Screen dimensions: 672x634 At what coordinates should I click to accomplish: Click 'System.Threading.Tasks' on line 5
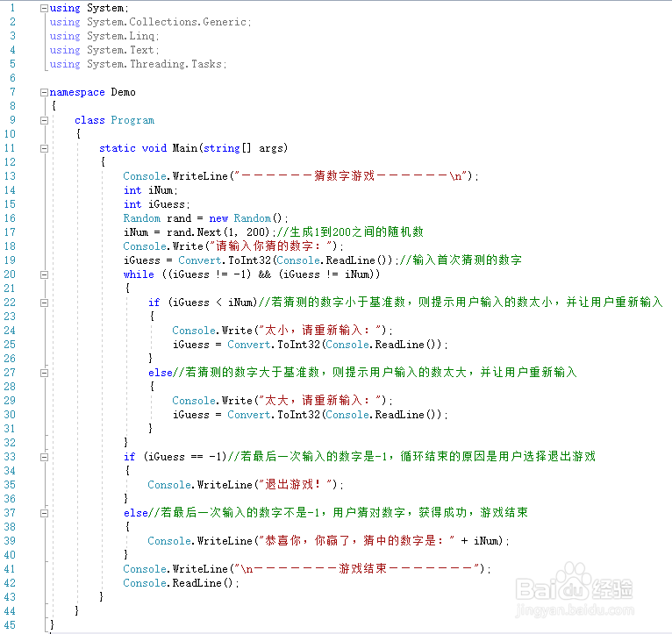coord(154,64)
